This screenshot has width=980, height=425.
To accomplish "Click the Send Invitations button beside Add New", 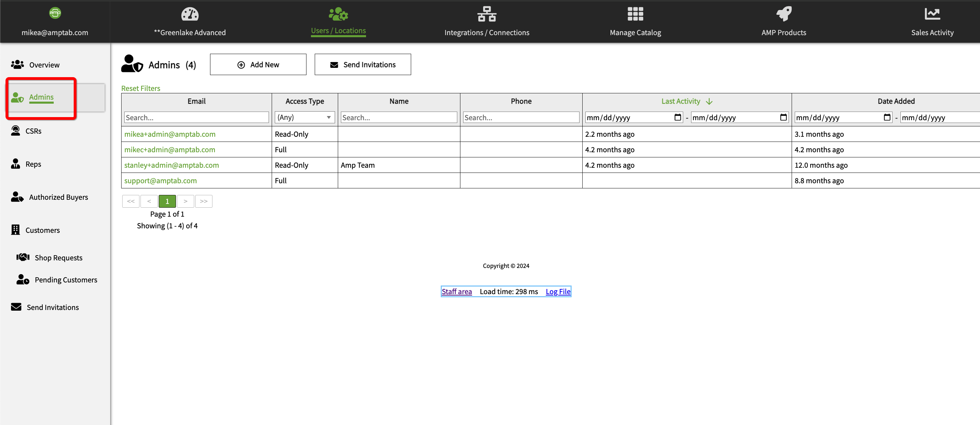I will pyautogui.click(x=362, y=65).
